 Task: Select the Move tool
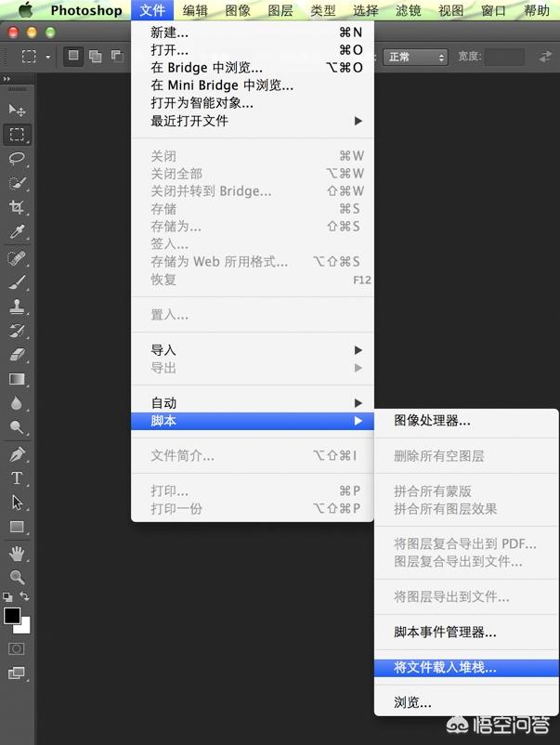[x=17, y=111]
